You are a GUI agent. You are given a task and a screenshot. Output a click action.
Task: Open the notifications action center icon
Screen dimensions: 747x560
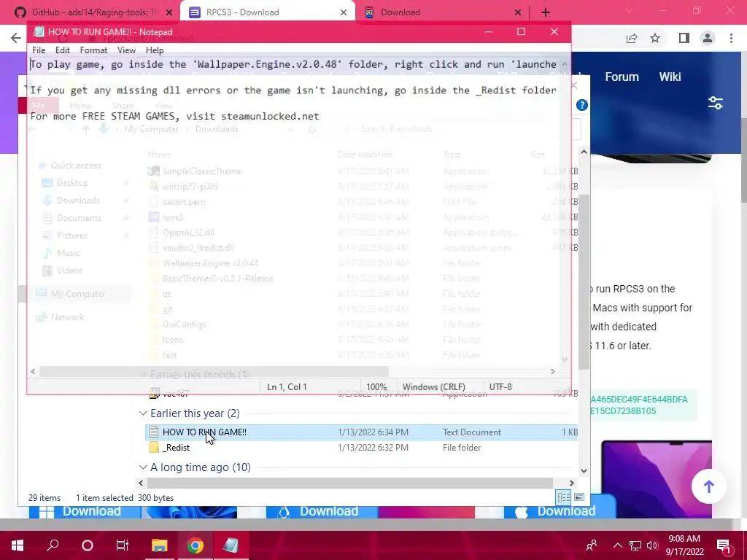click(x=724, y=545)
